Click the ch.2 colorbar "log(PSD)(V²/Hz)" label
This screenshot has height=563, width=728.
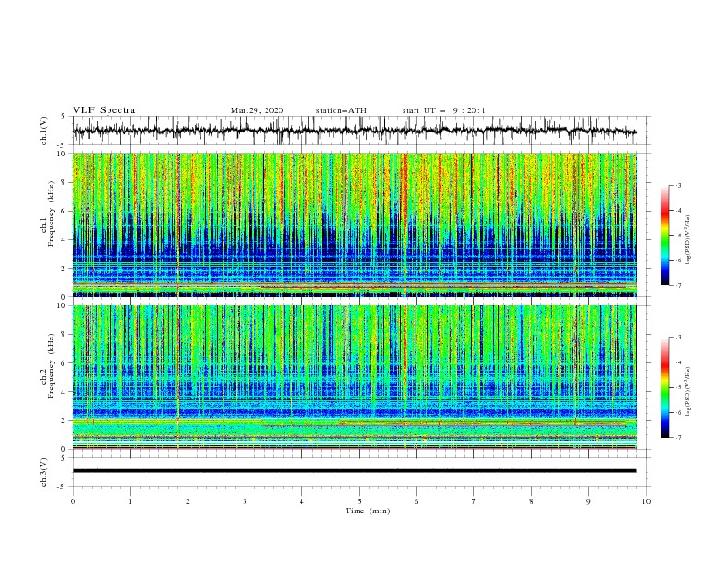tap(689, 391)
